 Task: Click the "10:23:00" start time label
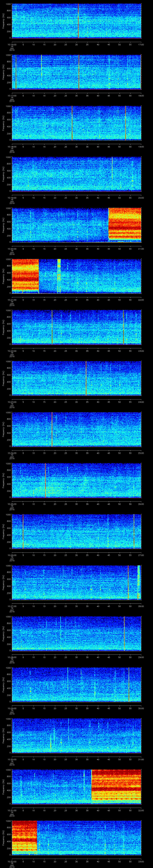(x=12, y=402)
